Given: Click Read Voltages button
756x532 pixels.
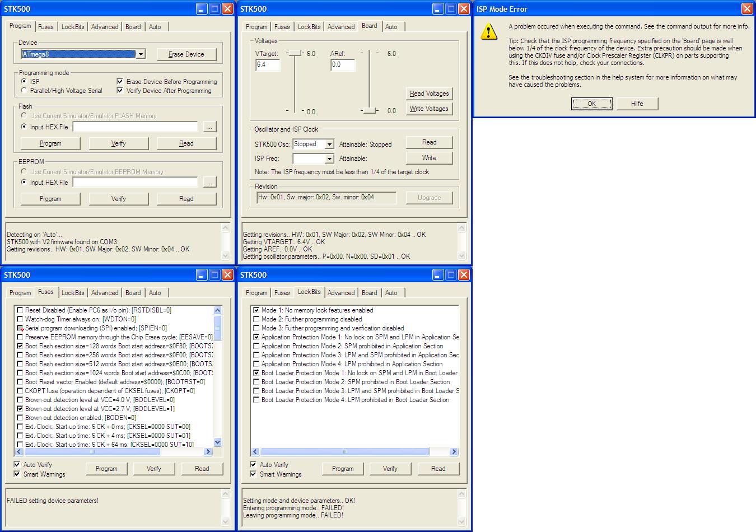Looking at the screenshot, I should pos(429,94).
